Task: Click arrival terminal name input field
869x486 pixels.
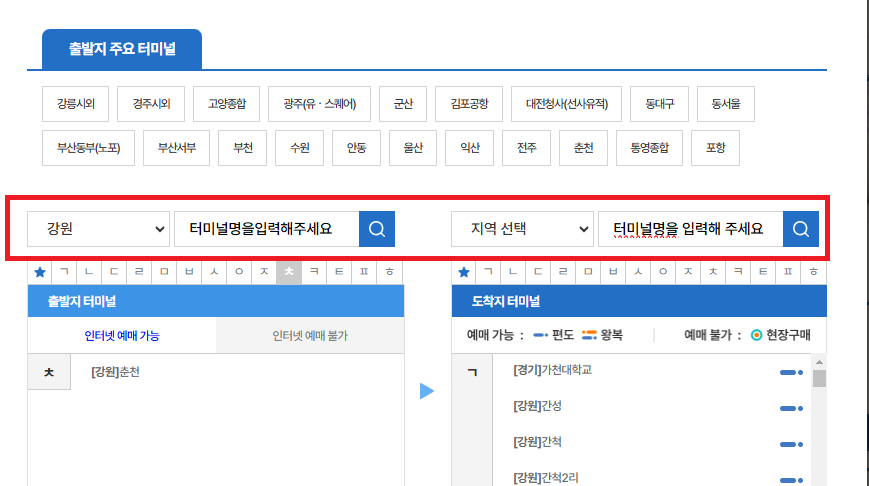Action: point(691,229)
